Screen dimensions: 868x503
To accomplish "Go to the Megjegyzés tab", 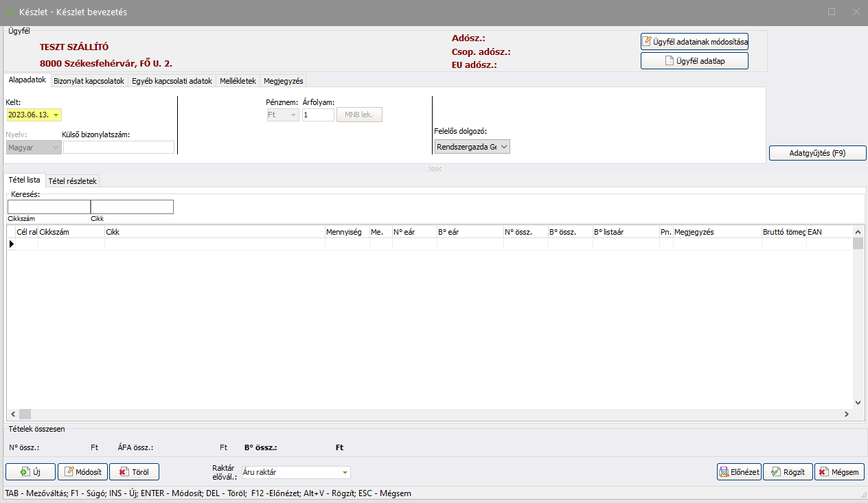I will pos(283,81).
